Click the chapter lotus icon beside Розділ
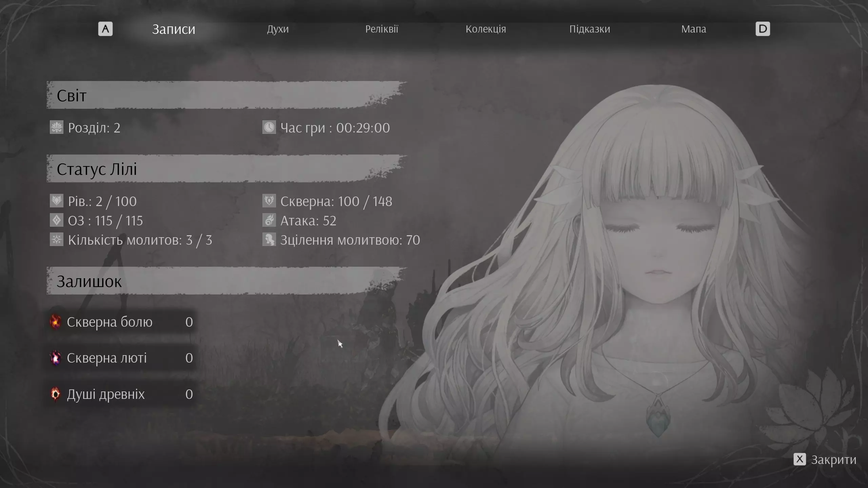868x488 pixels. tap(57, 127)
